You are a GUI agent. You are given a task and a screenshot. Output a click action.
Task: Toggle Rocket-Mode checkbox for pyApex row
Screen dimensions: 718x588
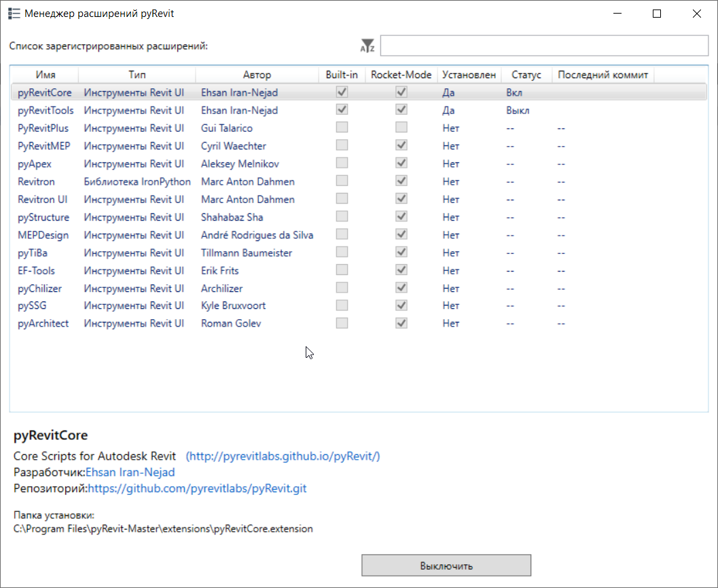[x=401, y=164]
